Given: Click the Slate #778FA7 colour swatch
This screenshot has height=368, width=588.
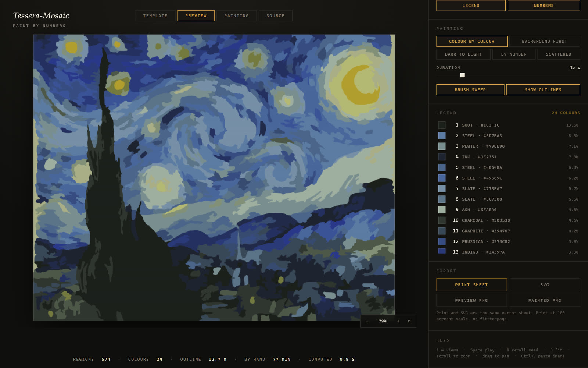Looking at the screenshot, I should [442, 189].
